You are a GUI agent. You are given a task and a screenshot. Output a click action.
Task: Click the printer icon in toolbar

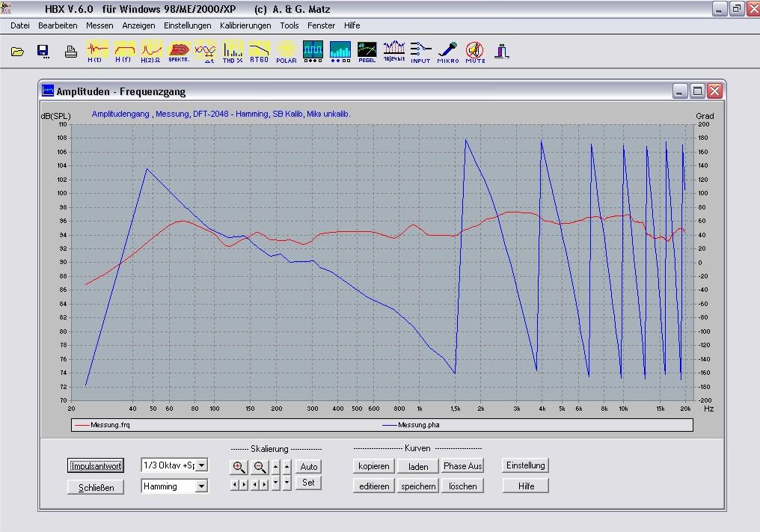[71, 52]
